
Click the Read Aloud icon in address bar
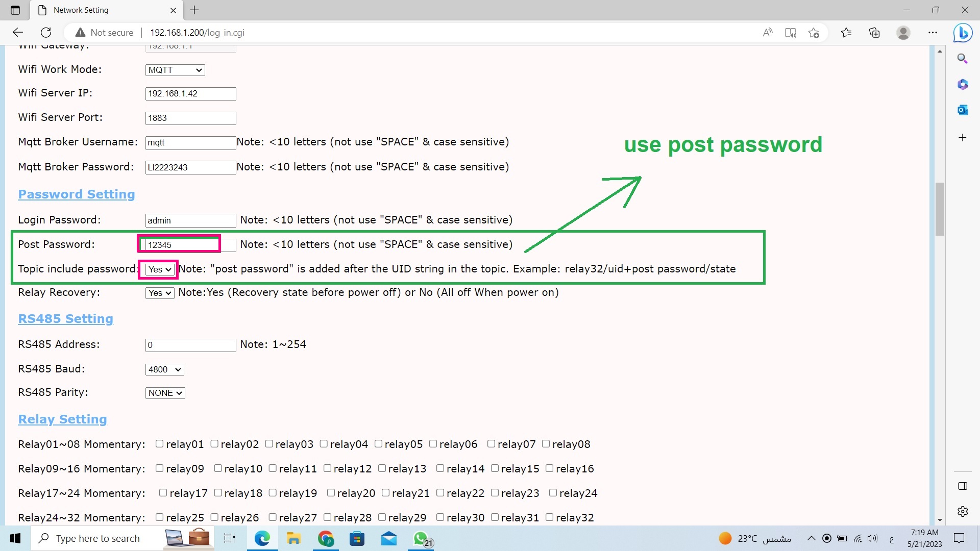click(x=767, y=33)
